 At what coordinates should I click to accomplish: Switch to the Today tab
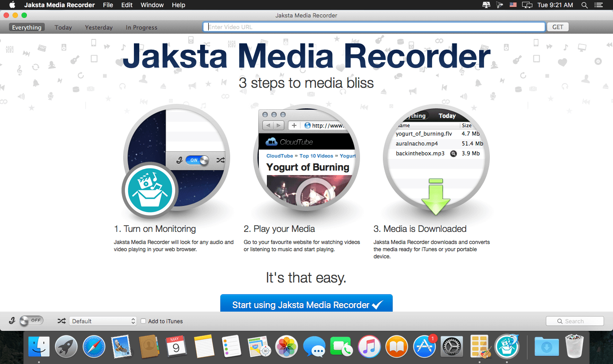pos(63,27)
